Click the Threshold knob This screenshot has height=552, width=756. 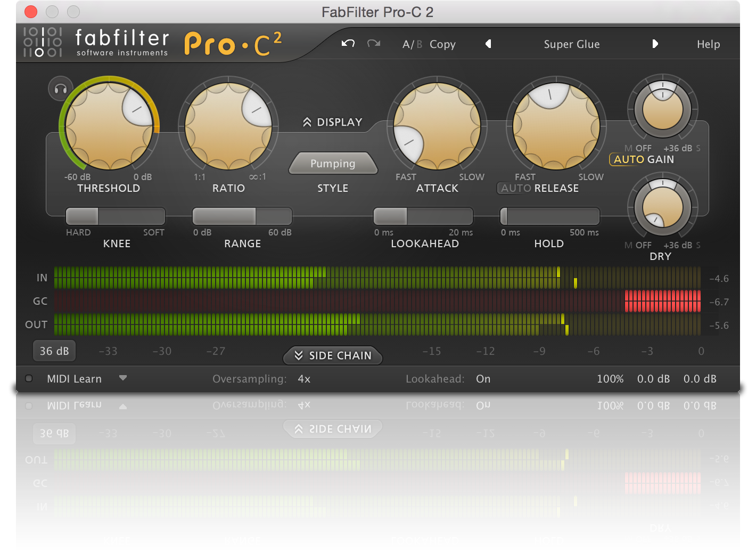coord(109,126)
